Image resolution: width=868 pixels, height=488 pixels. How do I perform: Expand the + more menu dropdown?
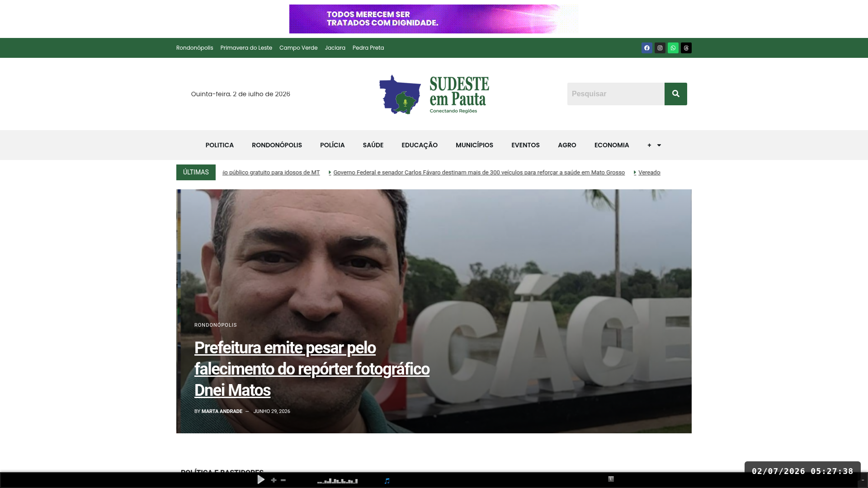click(x=654, y=145)
